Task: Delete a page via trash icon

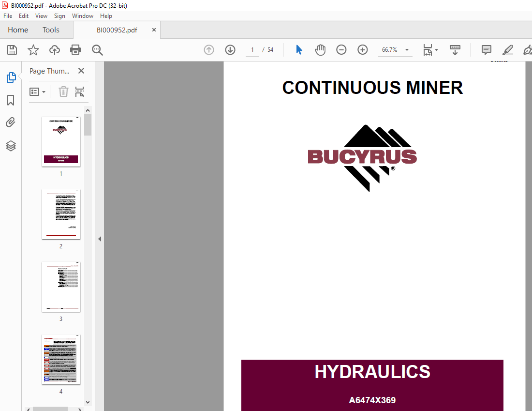Action: (x=63, y=91)
